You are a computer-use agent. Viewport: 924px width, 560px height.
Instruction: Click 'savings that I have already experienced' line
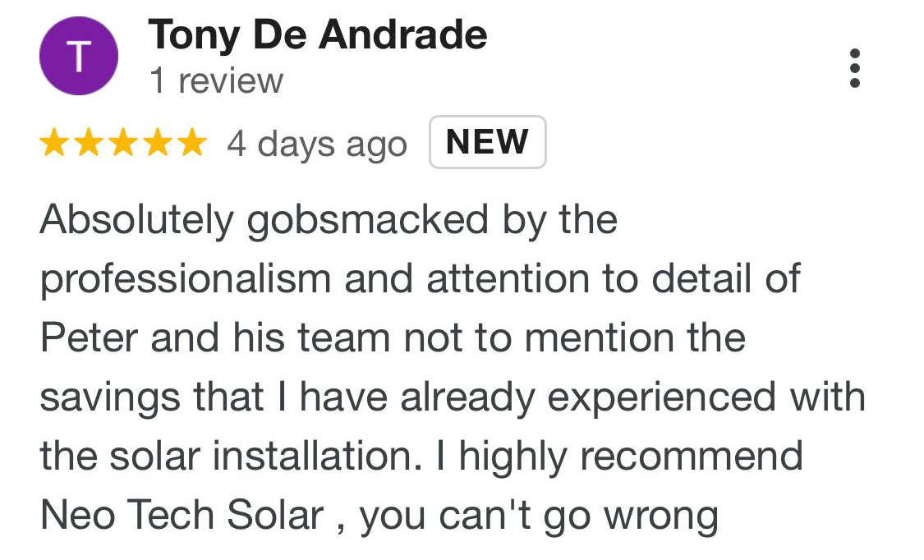407,398
